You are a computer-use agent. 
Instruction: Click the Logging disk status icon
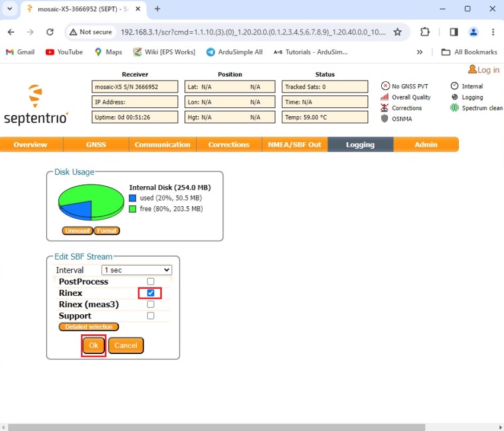tap(455, 97)
